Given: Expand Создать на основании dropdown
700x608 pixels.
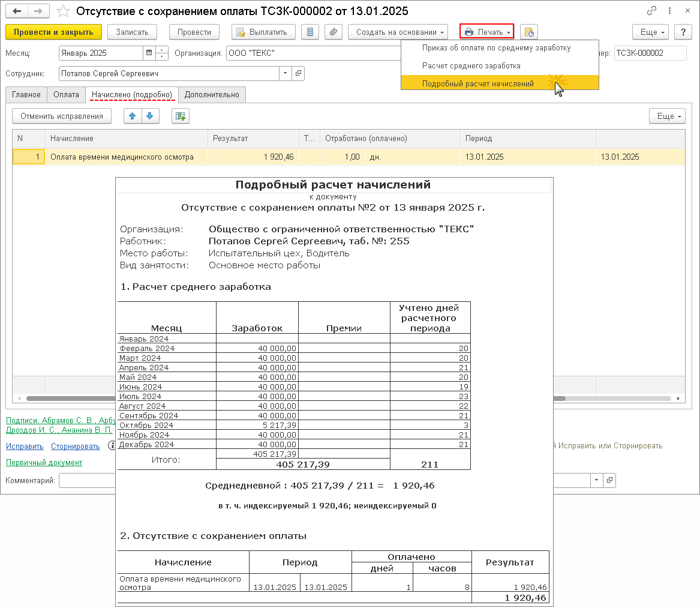Looking at the screenshot, I should point(398,32).
